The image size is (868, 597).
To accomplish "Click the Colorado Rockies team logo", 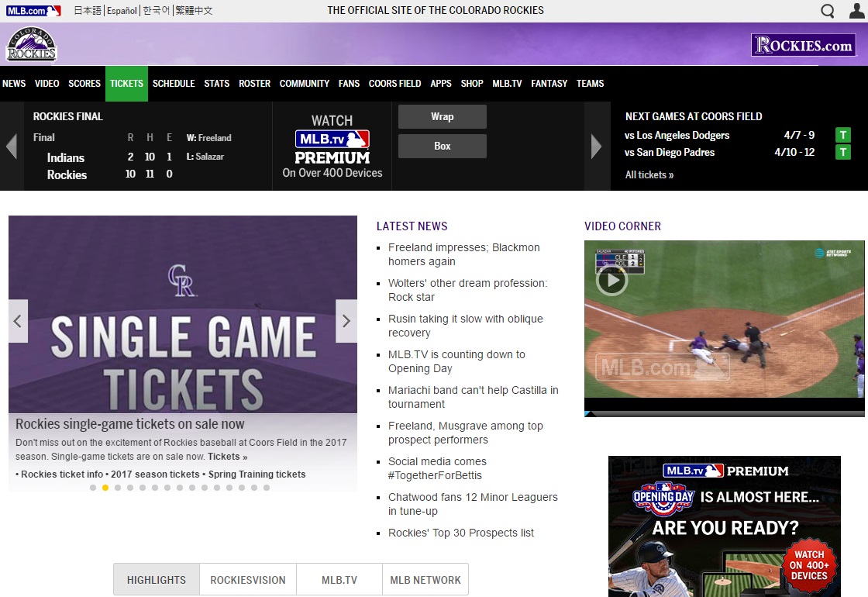I will point(32,44).
